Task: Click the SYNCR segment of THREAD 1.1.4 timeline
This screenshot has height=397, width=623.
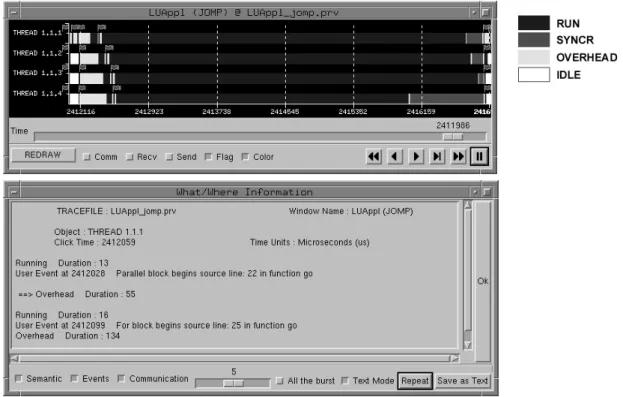Action: tap(446, 99)
